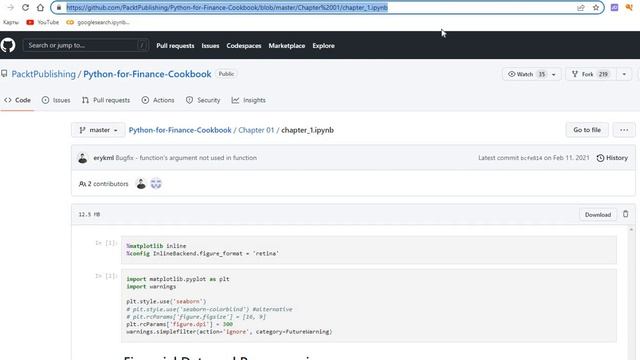This screenshot has height=360, width=640.
Task: Switch to the repository Issues tab
Action: tap(56, 100)
